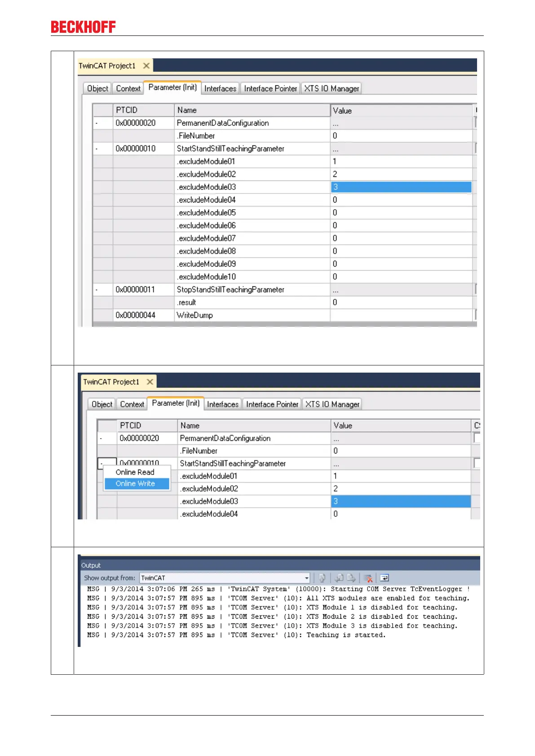535x756 pixels.
Task: Collapse PermanentDataConfiguration row in middle window
Action: (101, 438)
